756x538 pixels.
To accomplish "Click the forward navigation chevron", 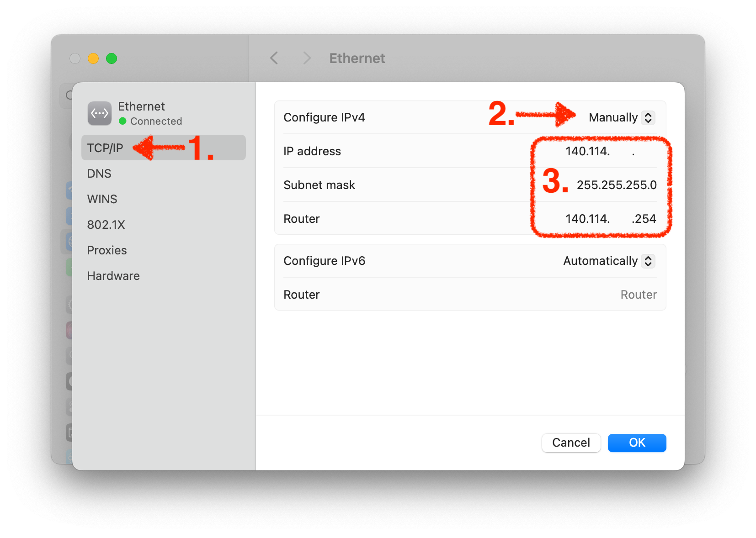I will coord(307,58).
